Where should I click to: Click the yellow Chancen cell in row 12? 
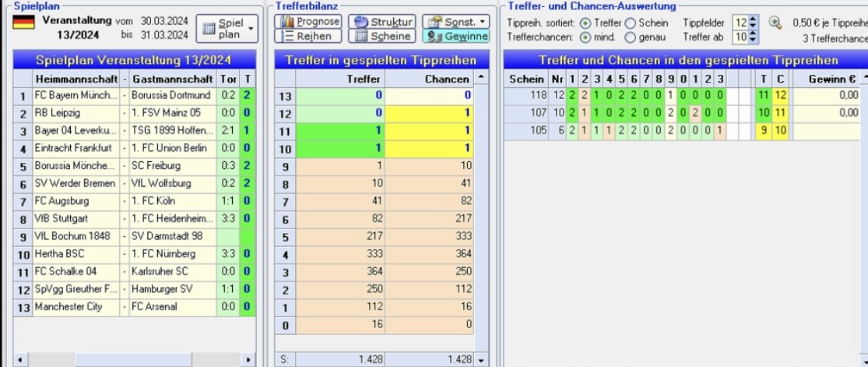click(430, 113)
